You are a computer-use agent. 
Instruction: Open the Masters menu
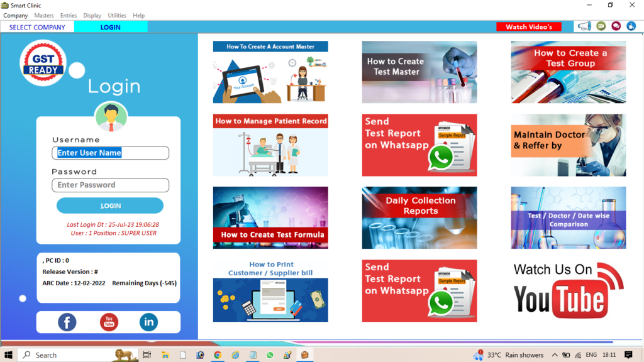coord(44,16)
